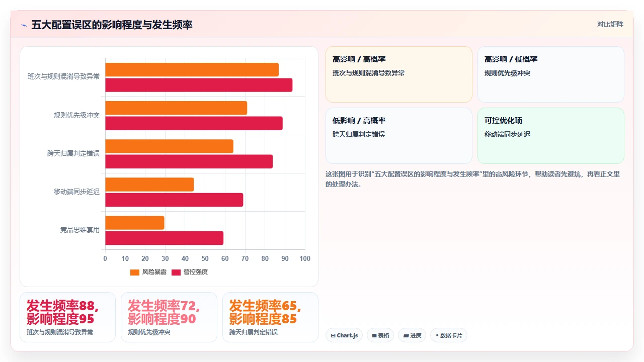The height and width of the screenshot is (362, 644).
Task: Open the 低影响 / 高概率 quadrant card
Action: 399,136
